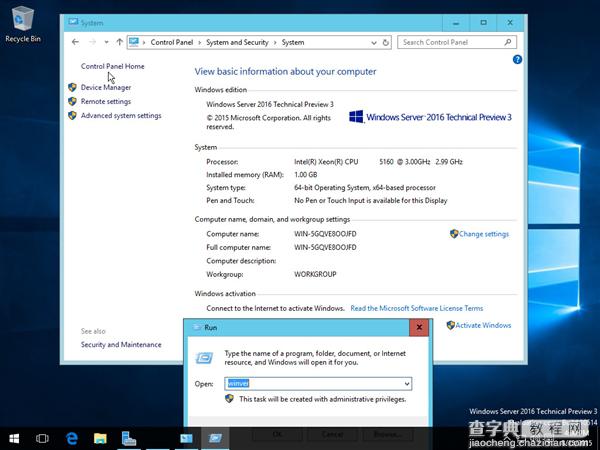Image resolution: width=600 pixels, height=450 pixels.
Task: Refresh the System window
Action: [386, 42]
